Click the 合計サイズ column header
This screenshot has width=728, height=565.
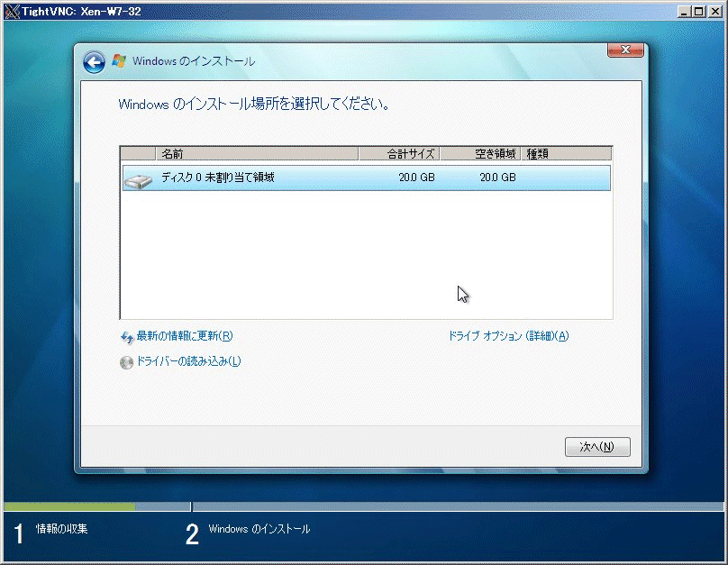tap(399, 154)
